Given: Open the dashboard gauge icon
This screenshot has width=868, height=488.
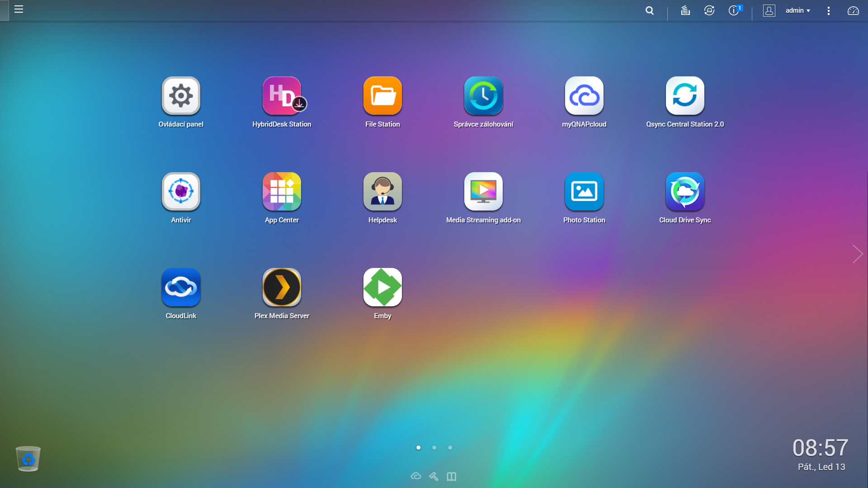Looking at the screenshot, I should pyautogui.click(x=853, y=10).
